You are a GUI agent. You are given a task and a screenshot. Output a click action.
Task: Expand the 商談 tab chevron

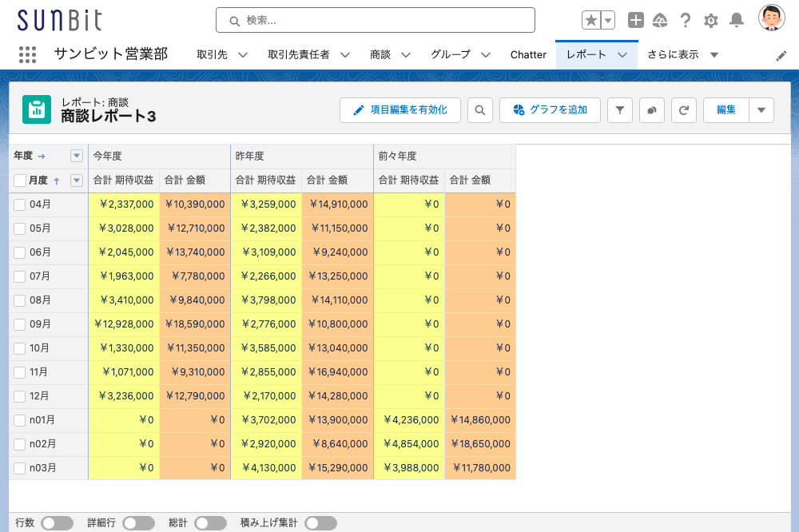(406, 55)
